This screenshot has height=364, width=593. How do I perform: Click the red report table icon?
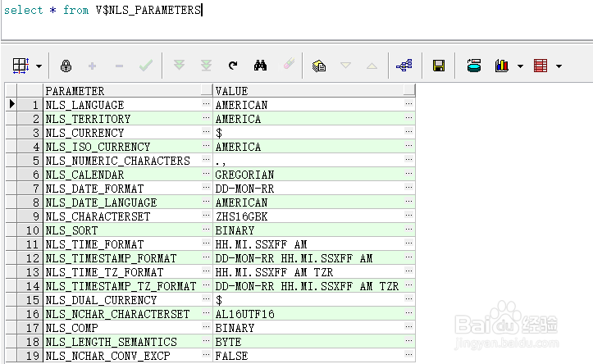coord(541,66)
